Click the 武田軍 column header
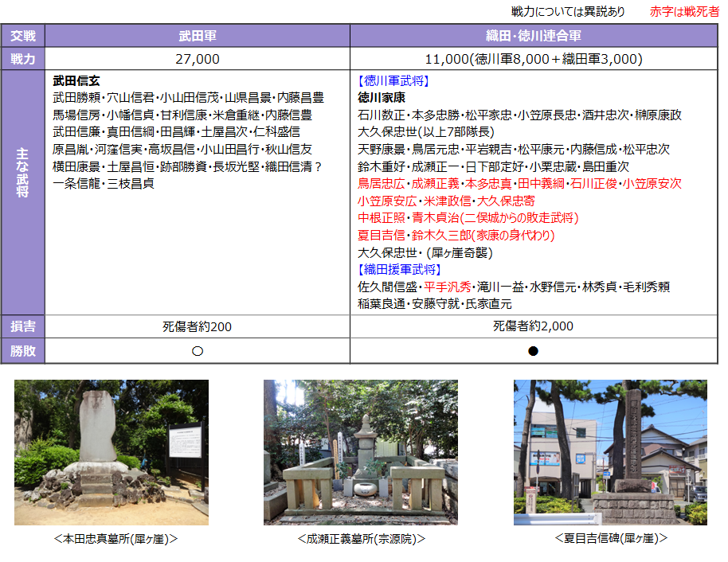 [x=198, y=36]
